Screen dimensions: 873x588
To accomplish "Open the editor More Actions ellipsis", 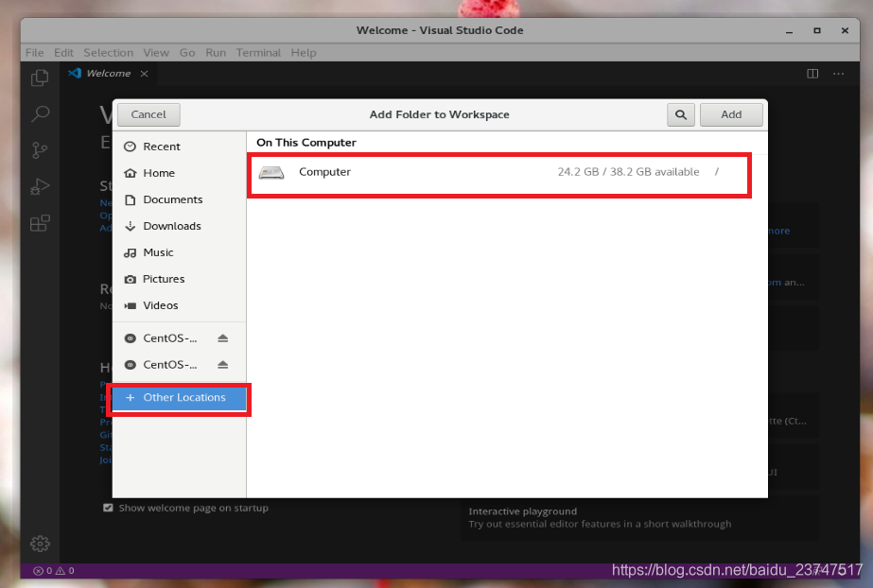I will [x=839, y=74].
